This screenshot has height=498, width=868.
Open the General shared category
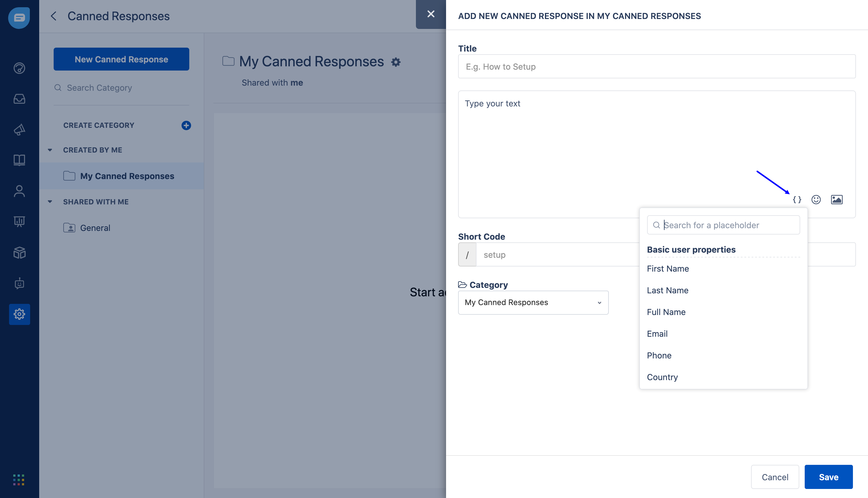point(95,228)
